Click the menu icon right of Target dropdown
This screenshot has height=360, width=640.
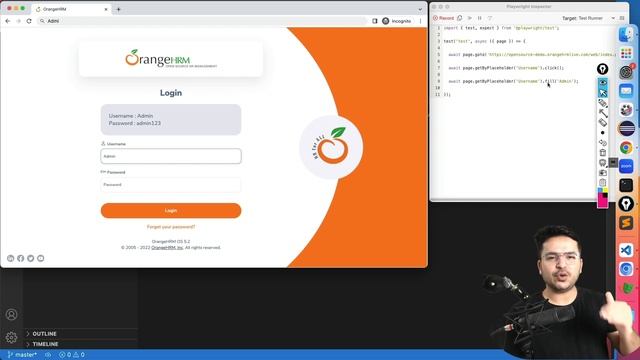[x=622, y=18]
